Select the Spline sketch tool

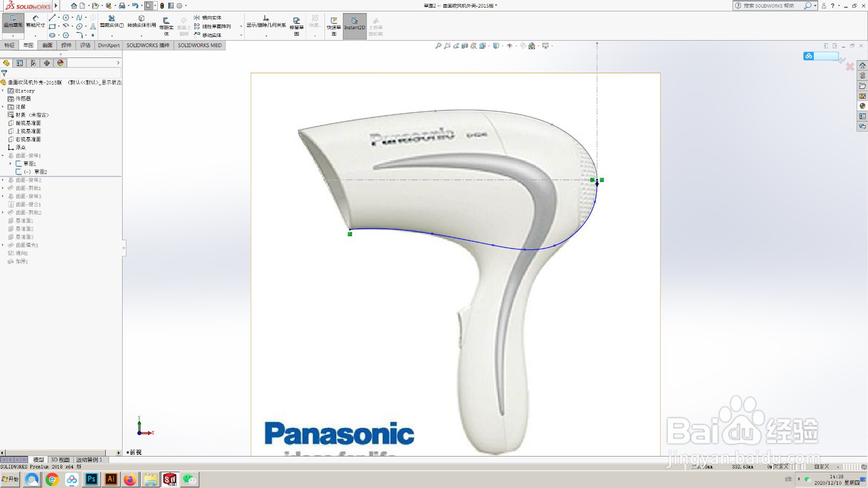pos(79,17)
